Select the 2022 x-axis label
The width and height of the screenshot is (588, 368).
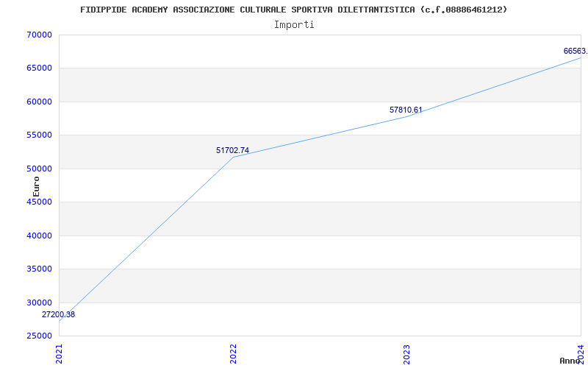point(233,354)
